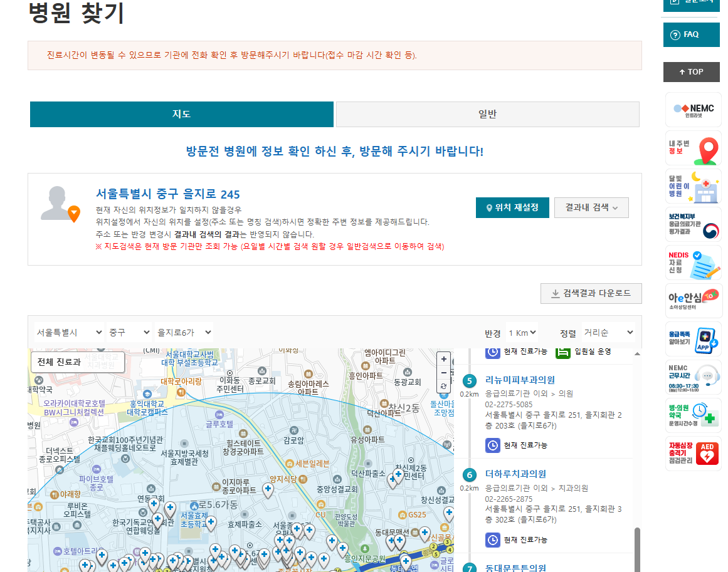This screenshot has width=728, height=572.
Task: Switch to the 지도 tab
Action: [182, 114]
